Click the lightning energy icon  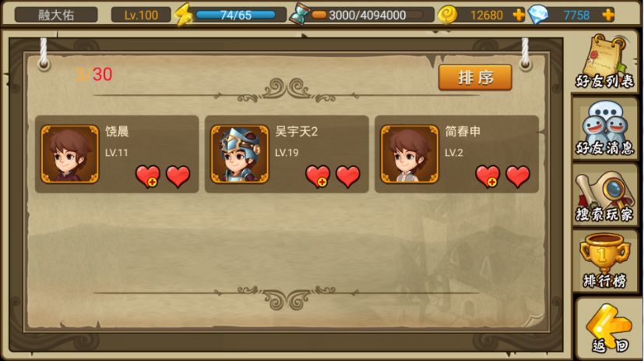183,15
